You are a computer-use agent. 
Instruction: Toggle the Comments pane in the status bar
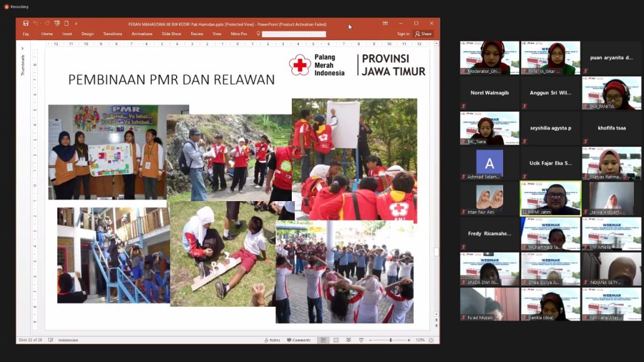299,340
